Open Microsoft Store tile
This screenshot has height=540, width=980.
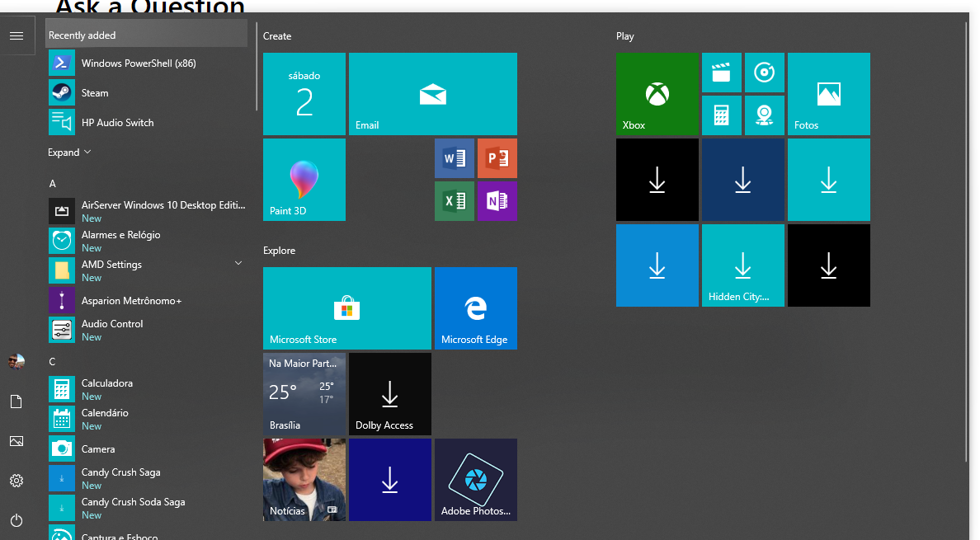click(x=347, y=308)
